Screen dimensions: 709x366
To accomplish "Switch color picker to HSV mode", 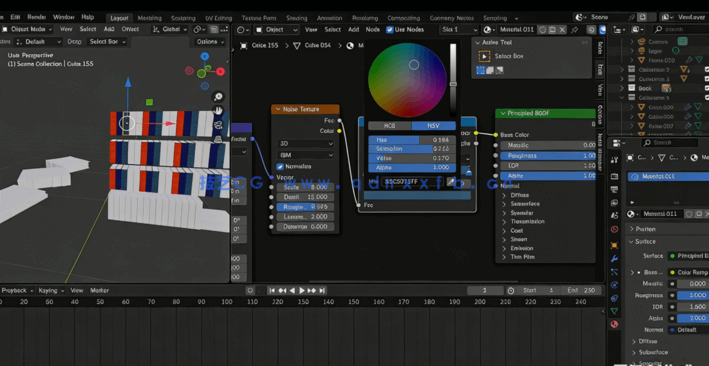I will click(434, 126).
